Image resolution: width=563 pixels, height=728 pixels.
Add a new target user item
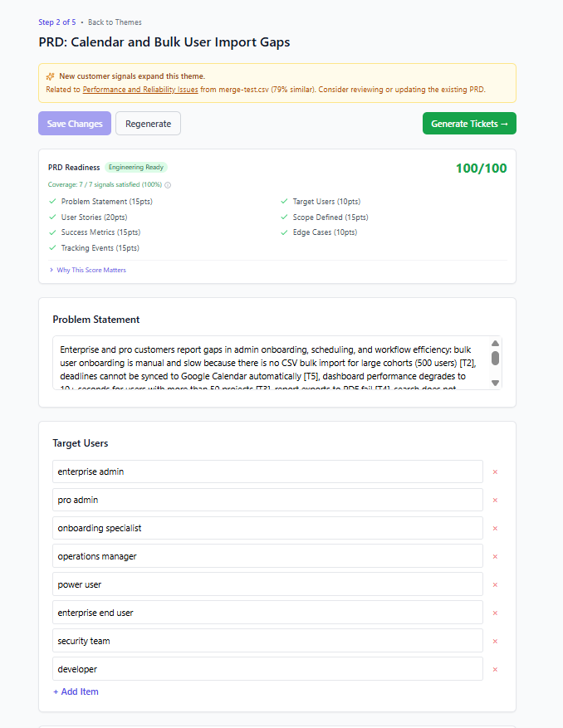[76, 691]
